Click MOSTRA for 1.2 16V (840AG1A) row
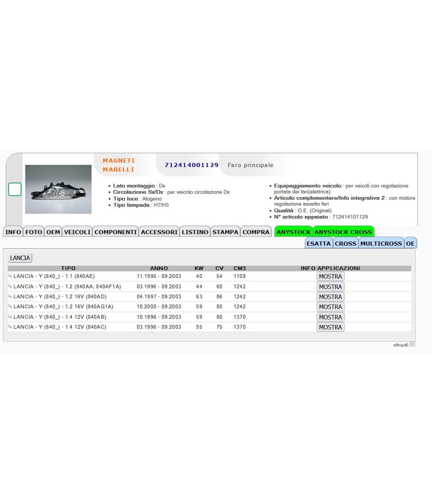This screenshot has width=432, height=504. [330, 307]
